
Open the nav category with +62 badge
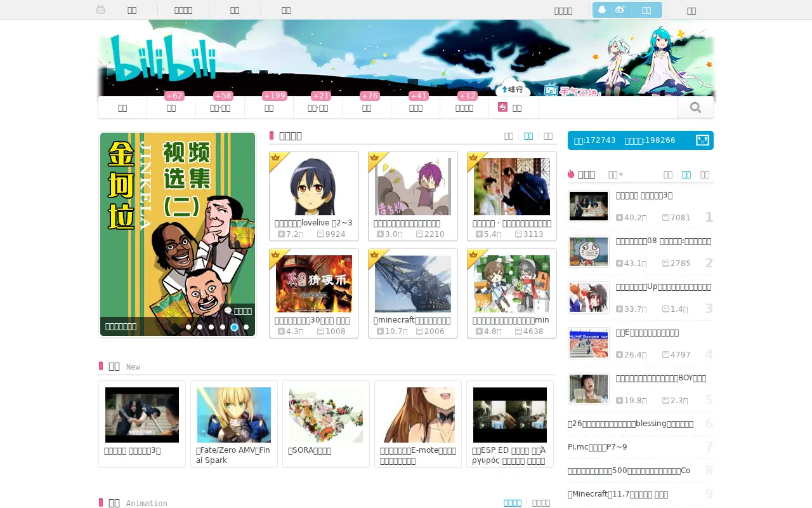coord(171,107)
